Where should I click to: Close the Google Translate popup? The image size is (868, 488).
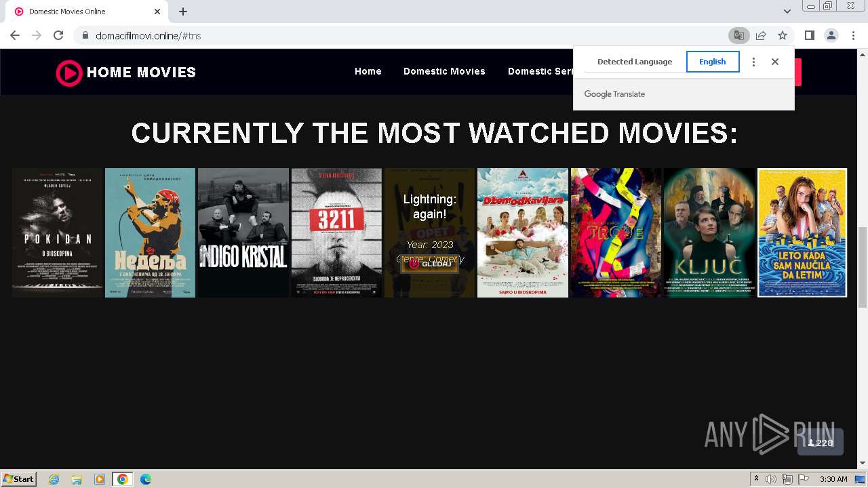point(775,62)
